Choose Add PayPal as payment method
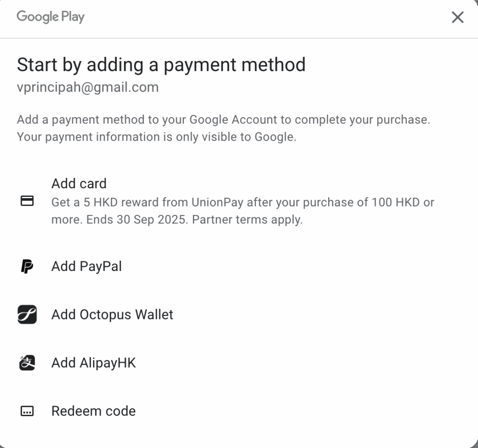The height and width of the screenshot is (448, 478). [x=86, y=267]
